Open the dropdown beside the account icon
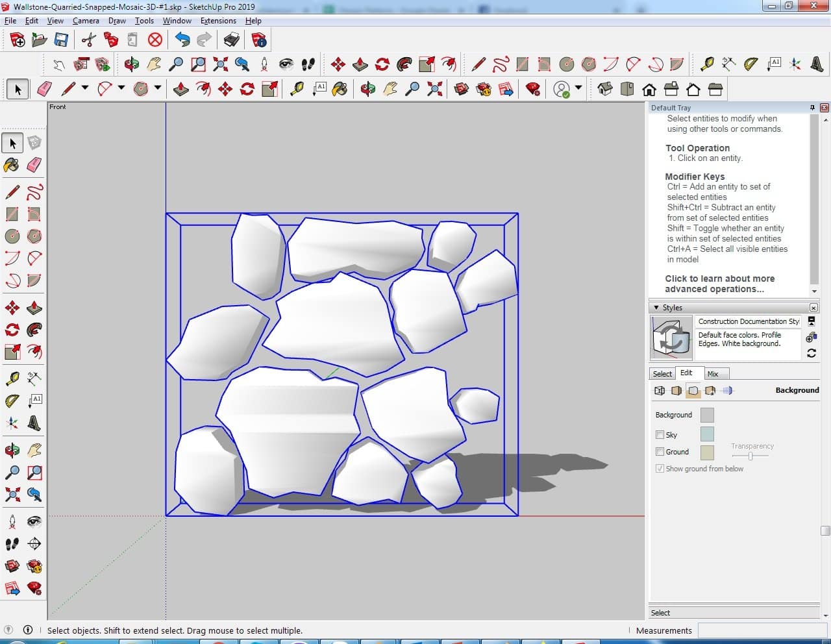 pos(578,88)
